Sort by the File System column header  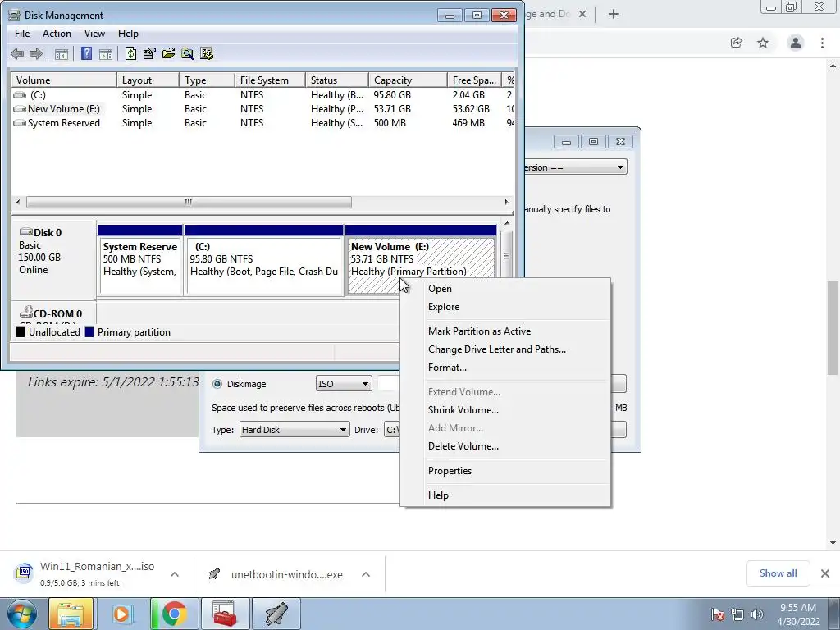(270, 80)
